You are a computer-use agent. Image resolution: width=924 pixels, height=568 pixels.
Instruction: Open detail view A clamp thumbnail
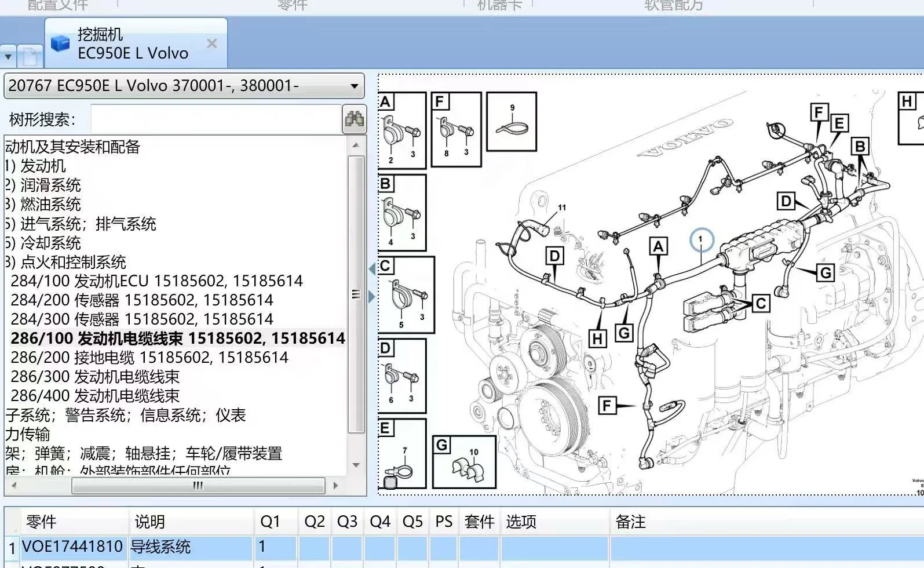pos(402,131)
